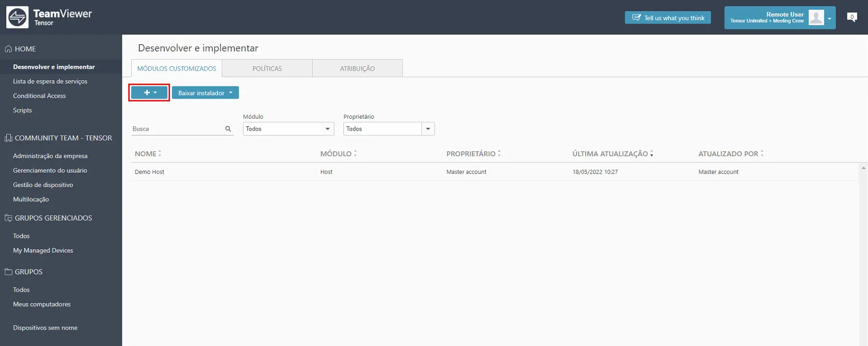
Task: Switch to the MÓDULOS CUSTOMIZADOS tab
Action: coord(177,68)
